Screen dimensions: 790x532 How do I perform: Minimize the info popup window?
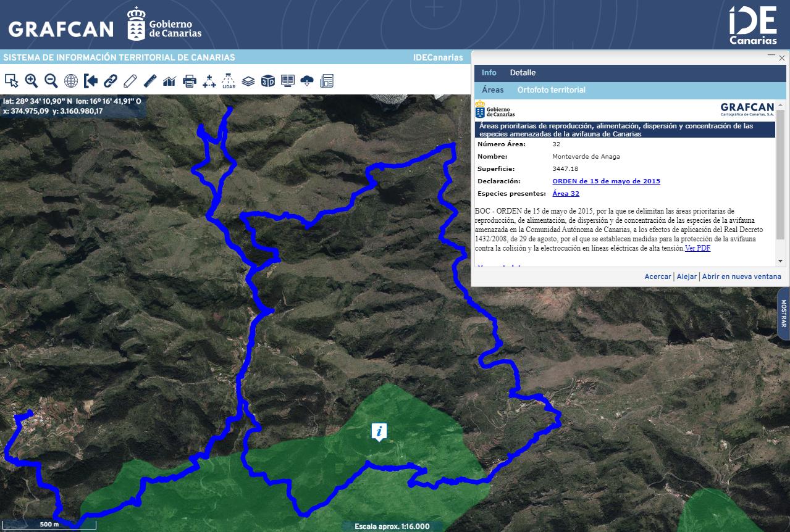point(771,56)
